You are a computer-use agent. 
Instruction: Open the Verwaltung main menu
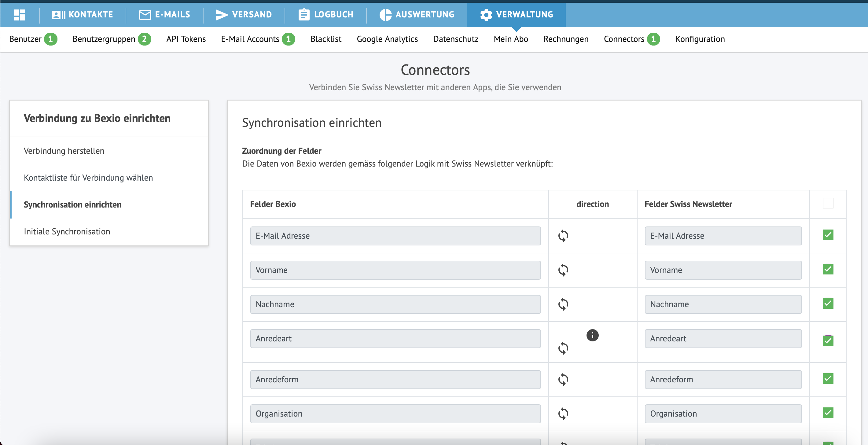point(516,14)
